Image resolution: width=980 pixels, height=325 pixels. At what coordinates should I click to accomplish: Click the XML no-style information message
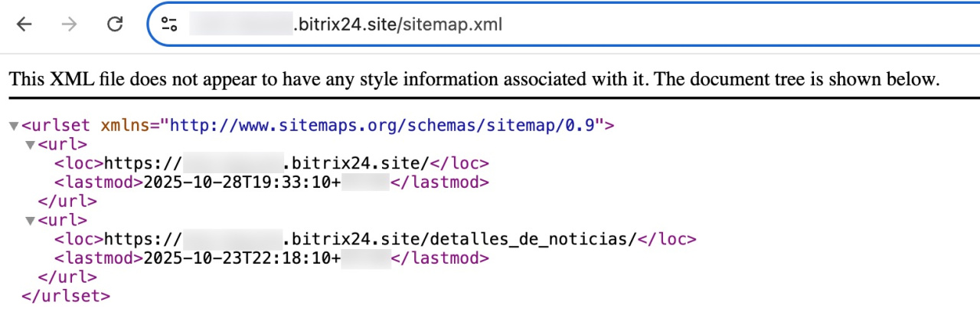(x=473, y=79)
